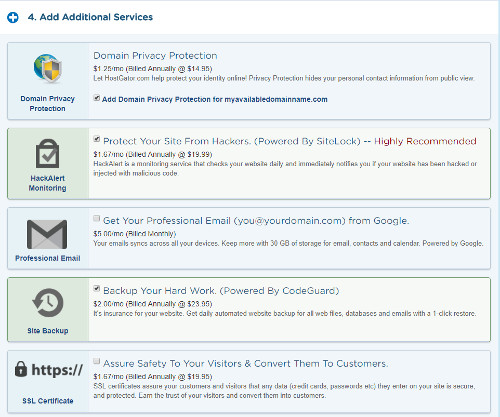Uncheck Backup Your Hard Work checkbox
Image resolution: width=500 pixels, height=417 pixels.
97,289
